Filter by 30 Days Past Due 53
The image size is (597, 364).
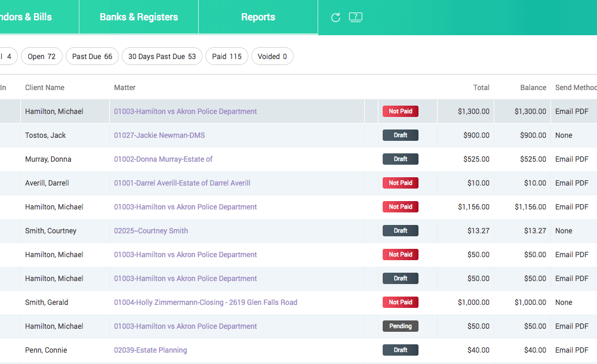(162, 56)
